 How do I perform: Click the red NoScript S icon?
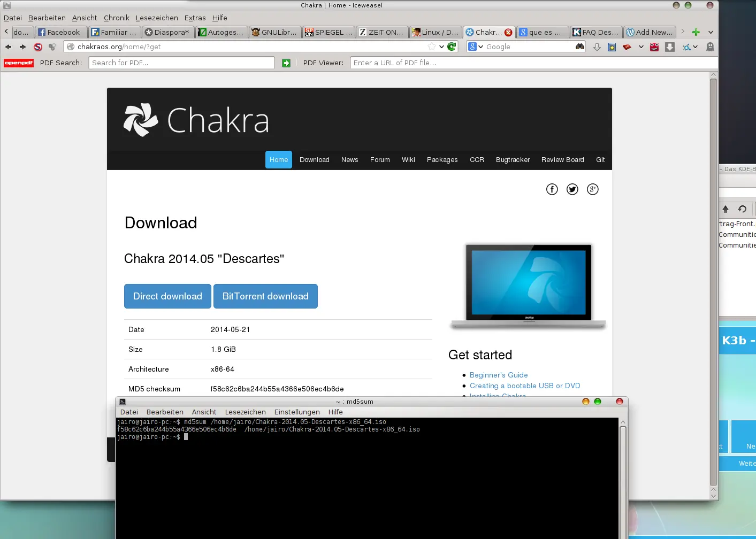coord(38,47)
